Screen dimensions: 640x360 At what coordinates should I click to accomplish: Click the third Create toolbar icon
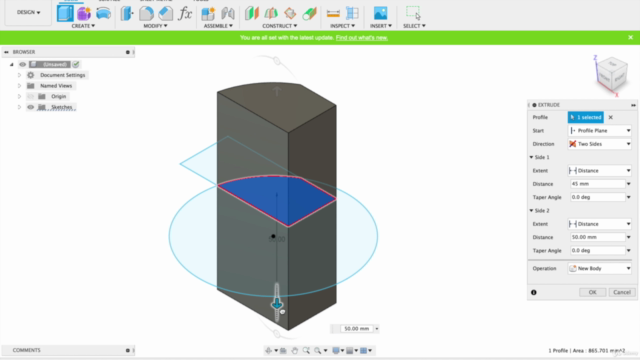point(103,13)
